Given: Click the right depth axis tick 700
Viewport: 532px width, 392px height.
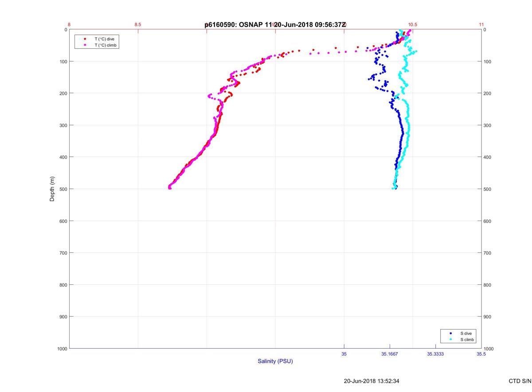Looking at the screenshot, I should pos(488,253).
